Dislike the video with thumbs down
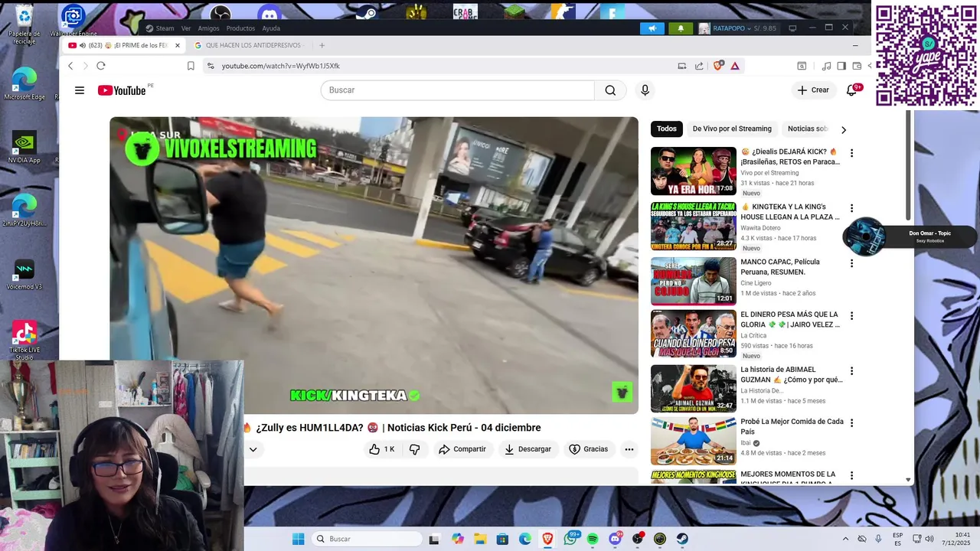This screenshot has width=980, height=551. tap(414, 449)
